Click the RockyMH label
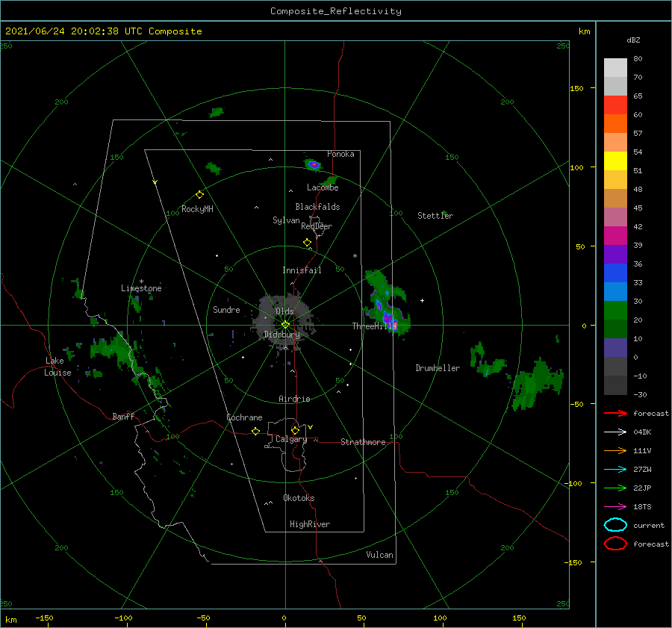Viewport: 672px width, 628px height. tap(197, 209)
